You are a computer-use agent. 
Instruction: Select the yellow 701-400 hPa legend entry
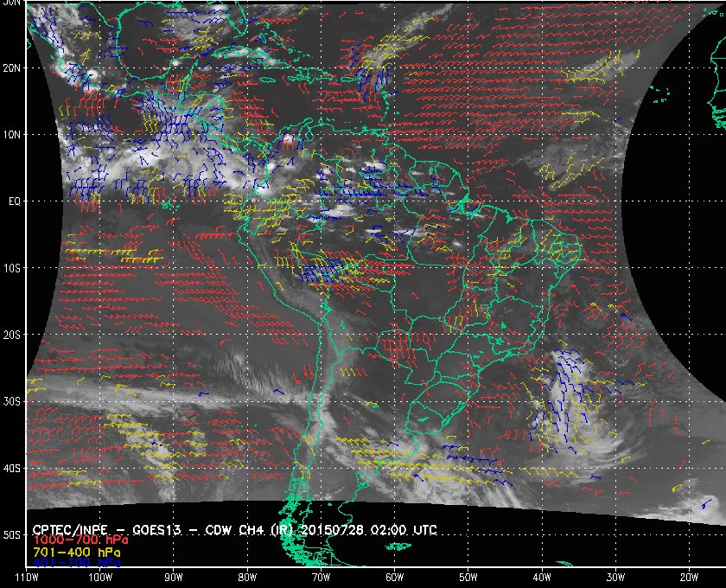point(76,553)
